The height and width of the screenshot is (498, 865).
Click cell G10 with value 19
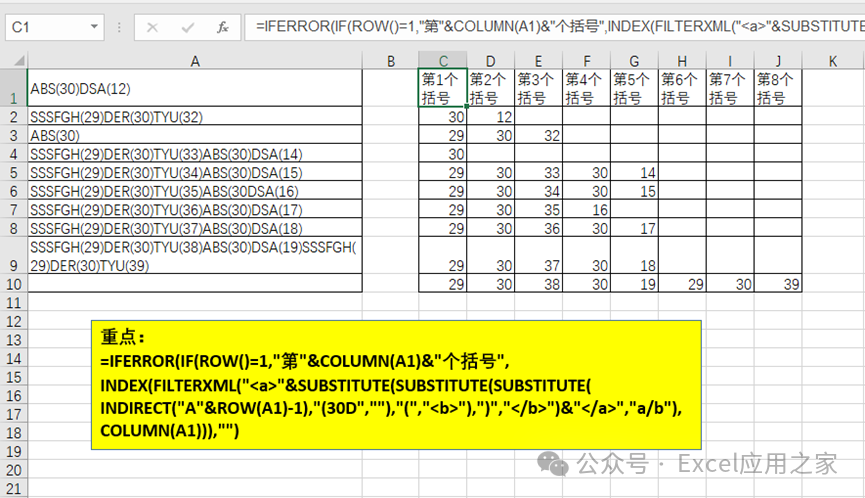point(634,284)
